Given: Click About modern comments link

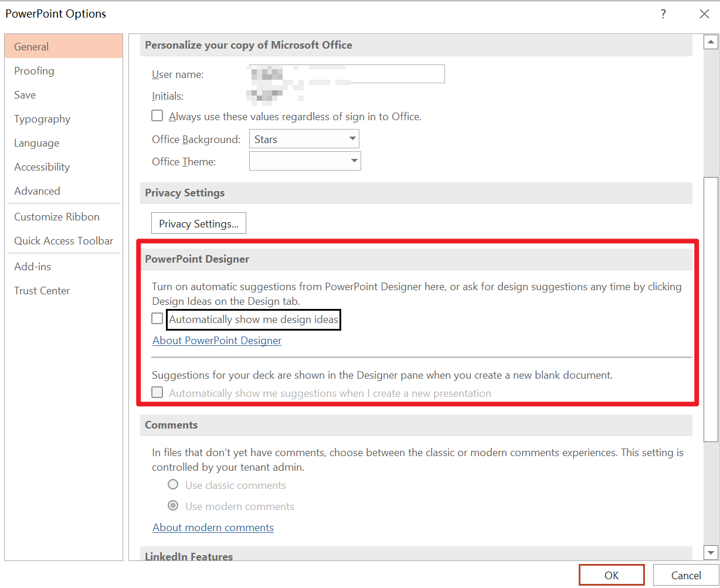Looking at the screenshot, I should click(213, 527).
